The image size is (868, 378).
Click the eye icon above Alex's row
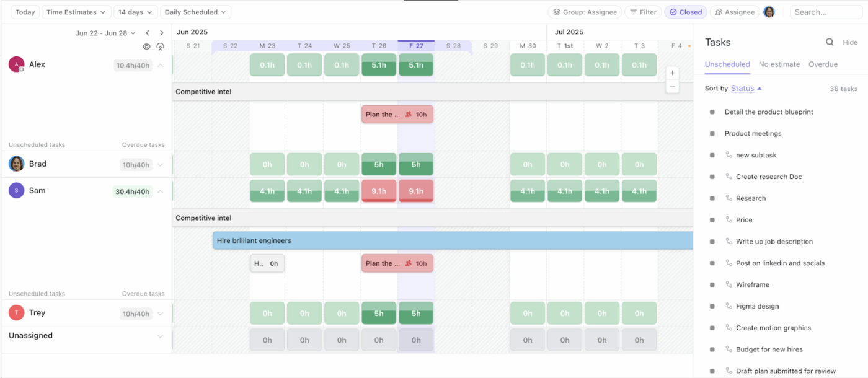point(146,46)
